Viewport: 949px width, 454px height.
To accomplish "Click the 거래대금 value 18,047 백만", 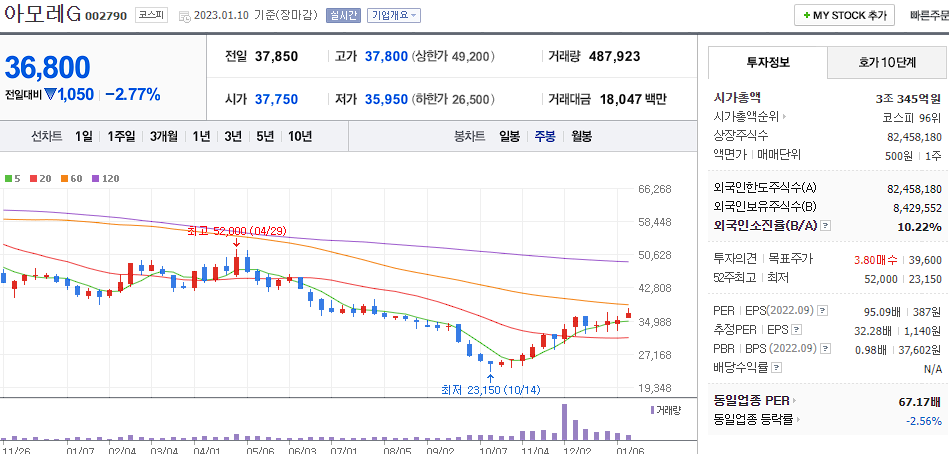I will (x=633, y=99).
